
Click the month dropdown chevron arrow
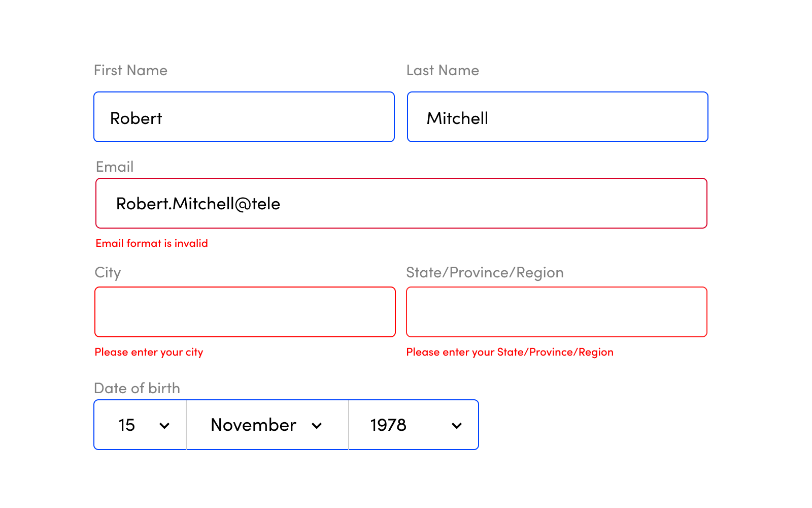(x=317, y=425)
